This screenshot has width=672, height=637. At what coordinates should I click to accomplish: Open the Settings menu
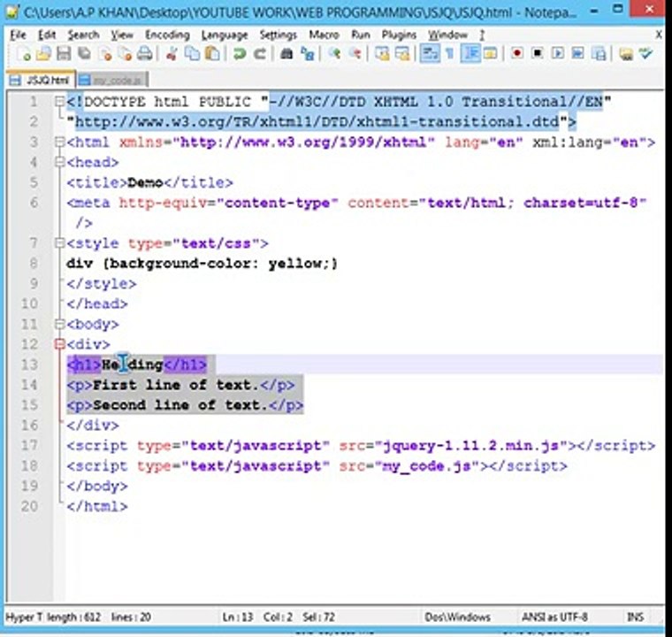(279, 35)
